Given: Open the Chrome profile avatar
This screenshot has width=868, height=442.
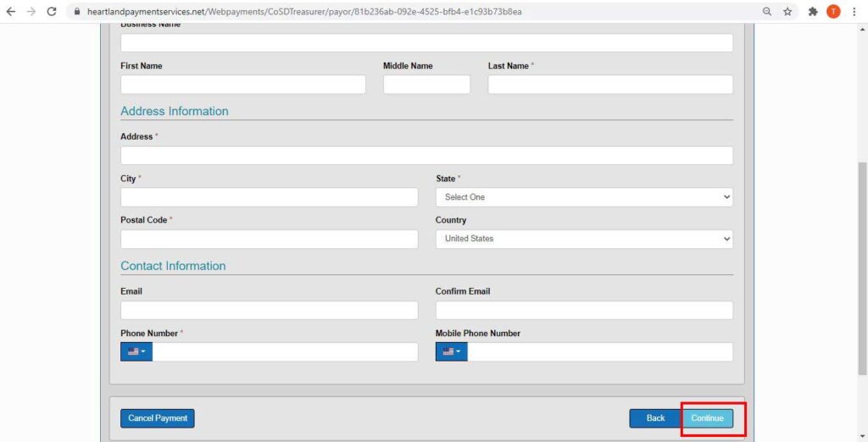Looking at the screenshot, I should point(833,12).
